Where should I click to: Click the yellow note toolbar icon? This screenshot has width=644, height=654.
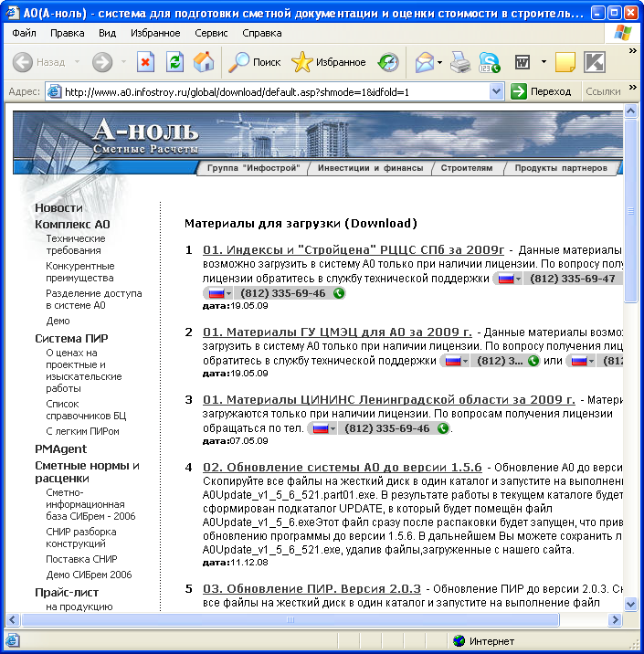(x=565, y=62)
